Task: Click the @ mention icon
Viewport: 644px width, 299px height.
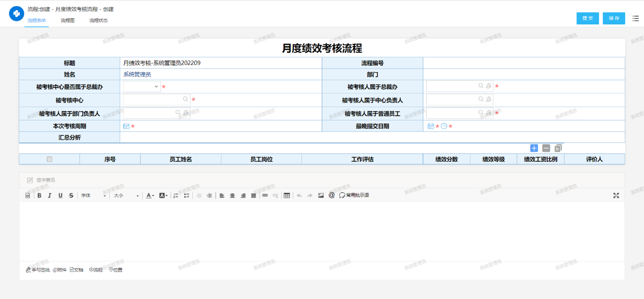Action: 332,195
